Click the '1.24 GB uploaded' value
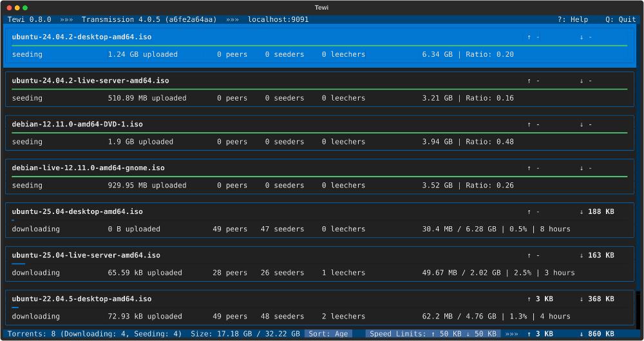 pyautogui.click(x=142, y=54)
